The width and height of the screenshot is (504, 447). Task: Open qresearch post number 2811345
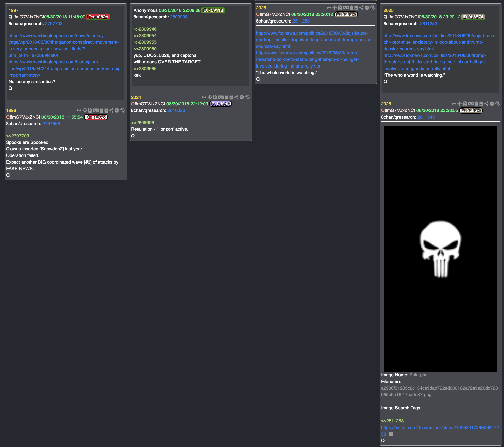426,117
